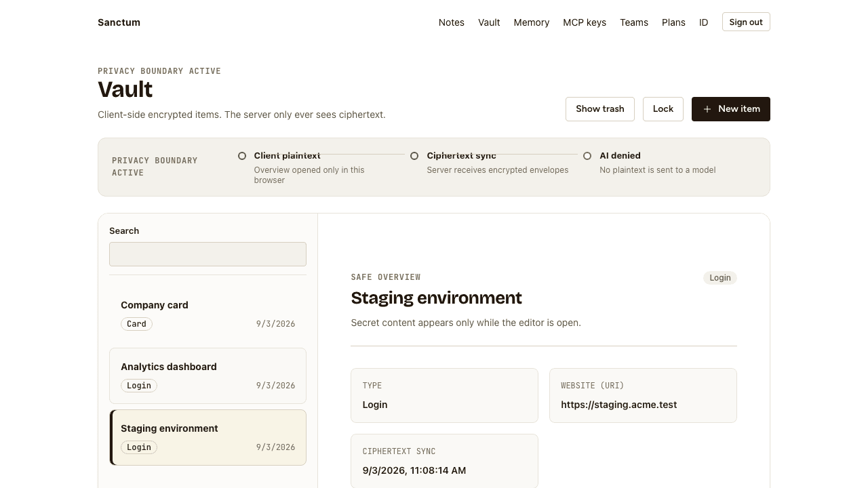
Task: Click the Login badge beside Safe Overview
Action: click(720, 278)
